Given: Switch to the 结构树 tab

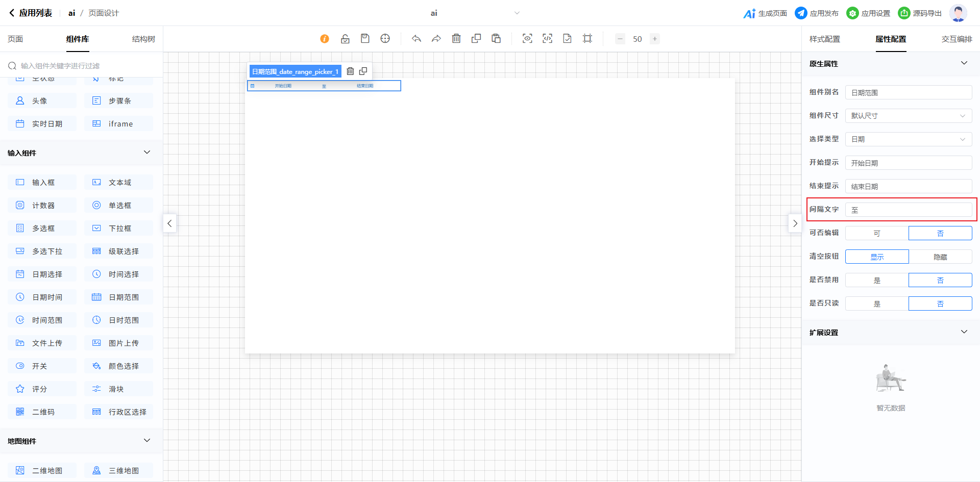Looking at the screenshot, I should [x=143, y=39].
